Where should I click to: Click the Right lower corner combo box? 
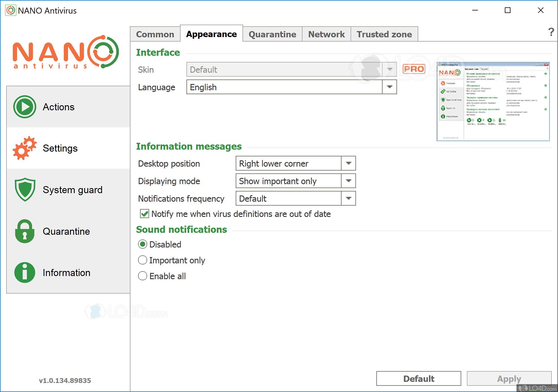click(x=296, y=163)
